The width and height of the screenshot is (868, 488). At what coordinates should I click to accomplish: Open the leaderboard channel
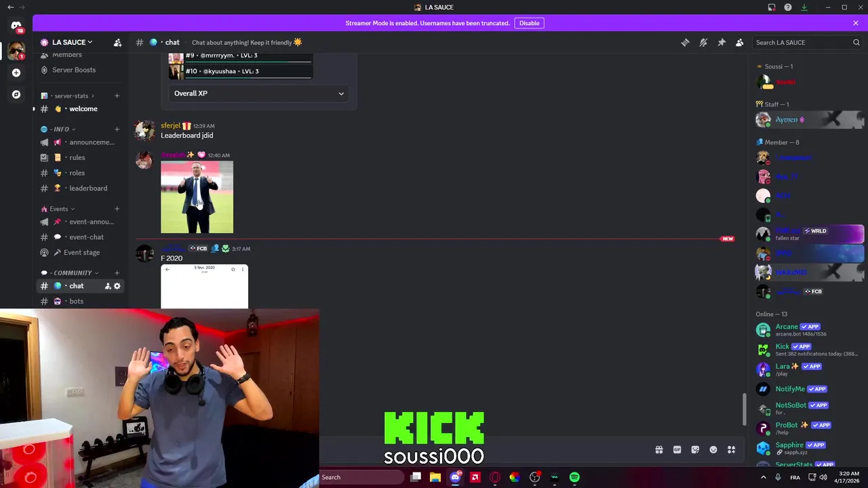pyautogui.click(x=81, y=188)
